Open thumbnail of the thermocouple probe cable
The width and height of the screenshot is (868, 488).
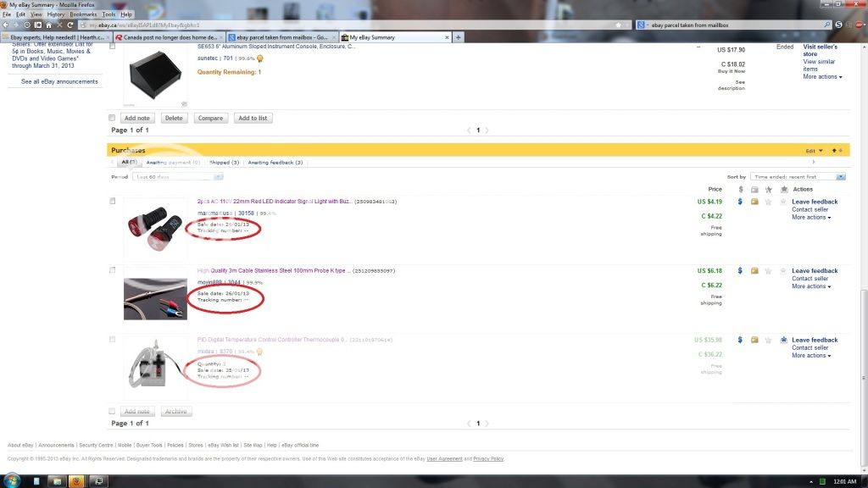[x=155, y=299]
